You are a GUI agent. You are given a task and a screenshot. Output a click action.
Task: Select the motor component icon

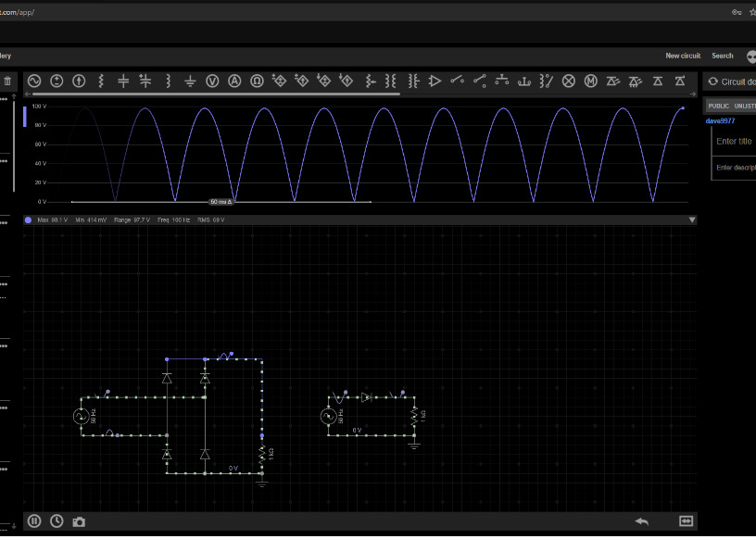590,81
